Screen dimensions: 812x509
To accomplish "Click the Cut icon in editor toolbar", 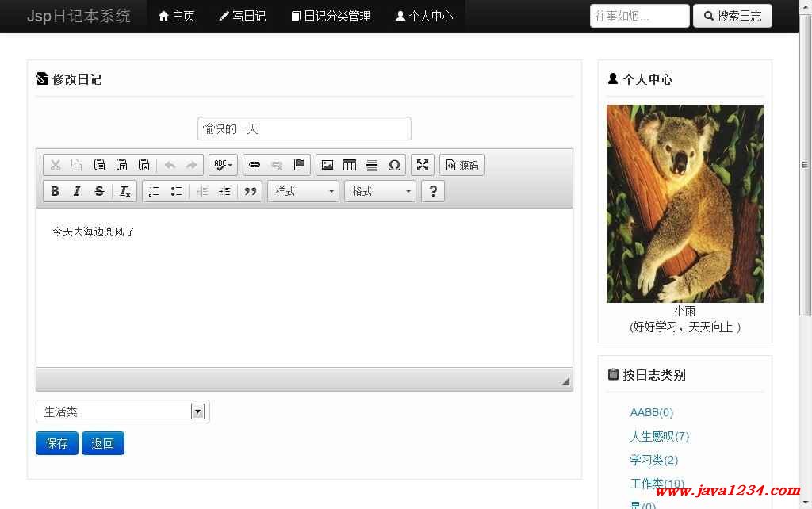I will pyautogui.click(x=55, y=165).
